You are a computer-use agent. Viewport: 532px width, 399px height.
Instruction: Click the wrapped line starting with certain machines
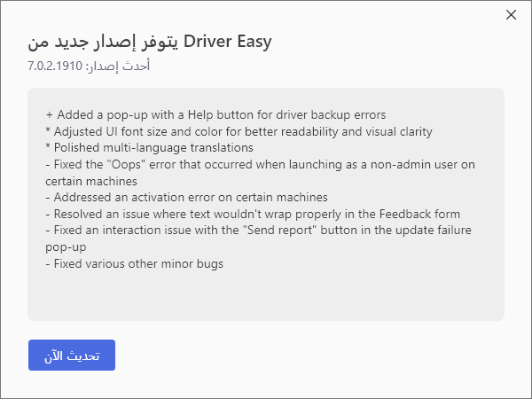tap(91, 181)
